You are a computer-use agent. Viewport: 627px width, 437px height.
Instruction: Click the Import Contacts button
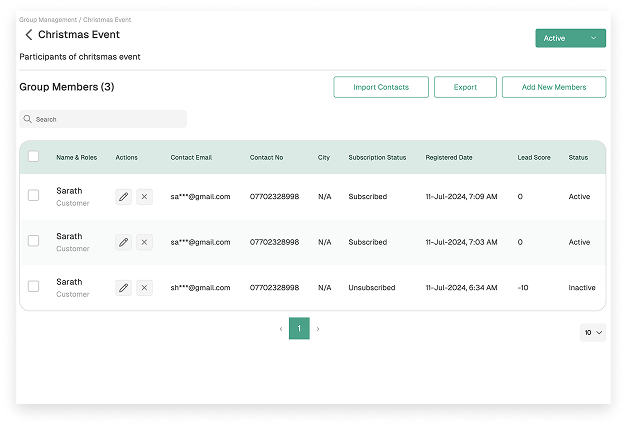[x=381, y=87]
